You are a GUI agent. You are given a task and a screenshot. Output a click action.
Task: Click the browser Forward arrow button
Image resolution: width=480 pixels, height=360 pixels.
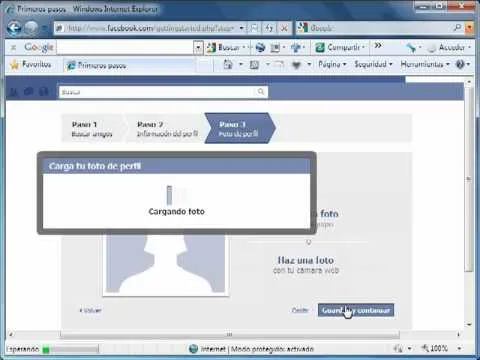tap(32, 28)
